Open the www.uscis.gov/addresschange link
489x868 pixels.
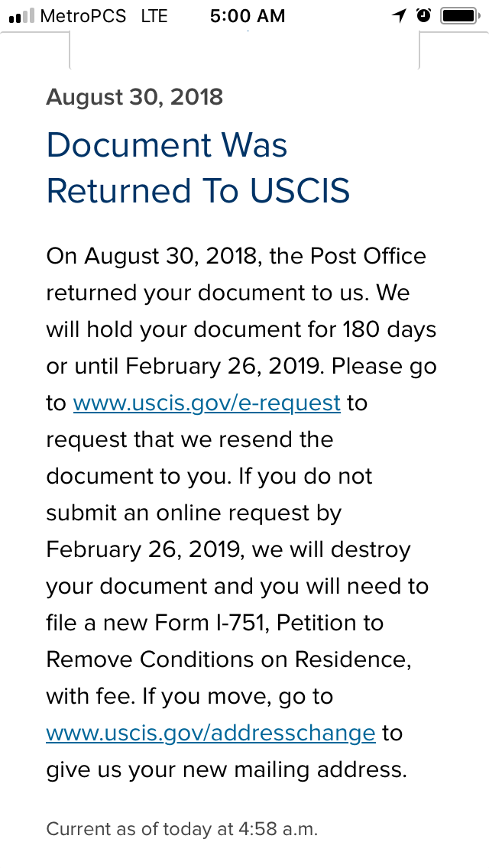pyautogui.click(x=211, y=732)
